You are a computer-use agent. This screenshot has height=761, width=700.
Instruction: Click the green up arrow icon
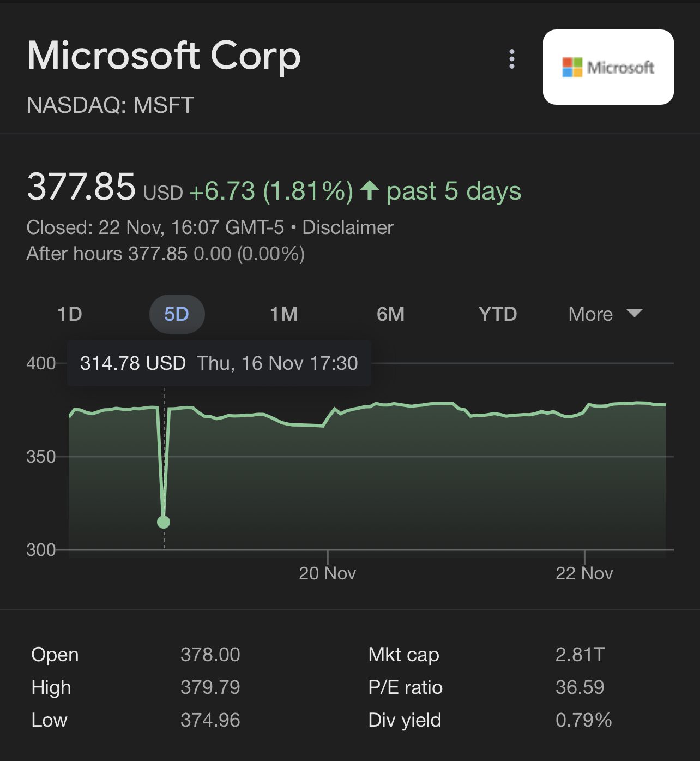pos(370,190)
